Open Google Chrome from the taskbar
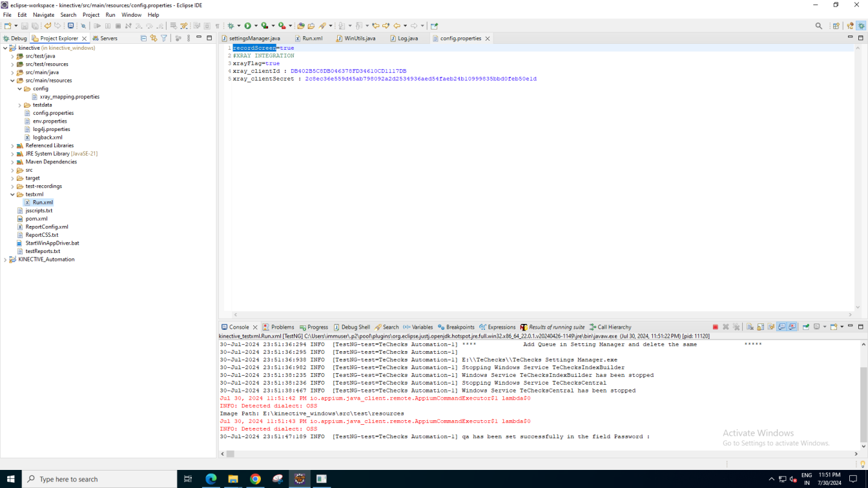This screenshot has height=488, width=868. point(255,479)
